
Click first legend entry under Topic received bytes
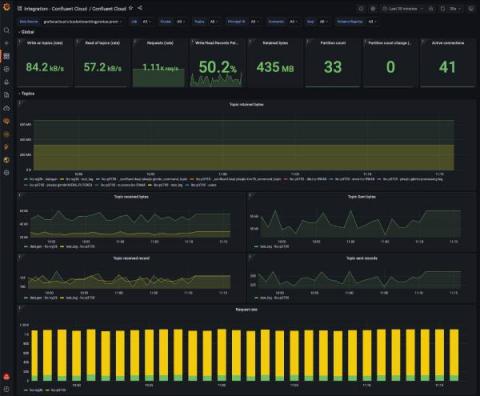(41, 247)
